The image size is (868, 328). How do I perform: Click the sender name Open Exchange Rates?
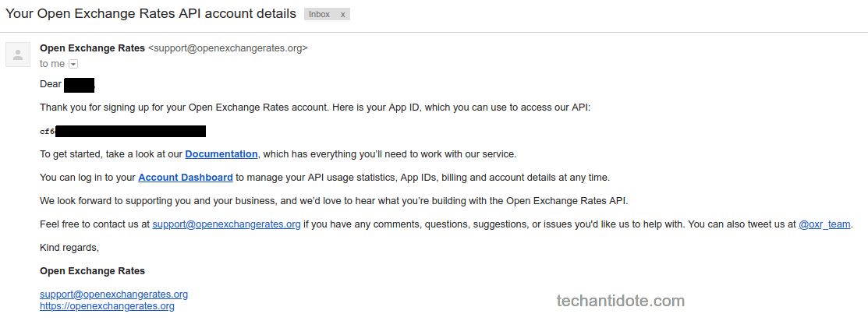click(x=93, y=48)
